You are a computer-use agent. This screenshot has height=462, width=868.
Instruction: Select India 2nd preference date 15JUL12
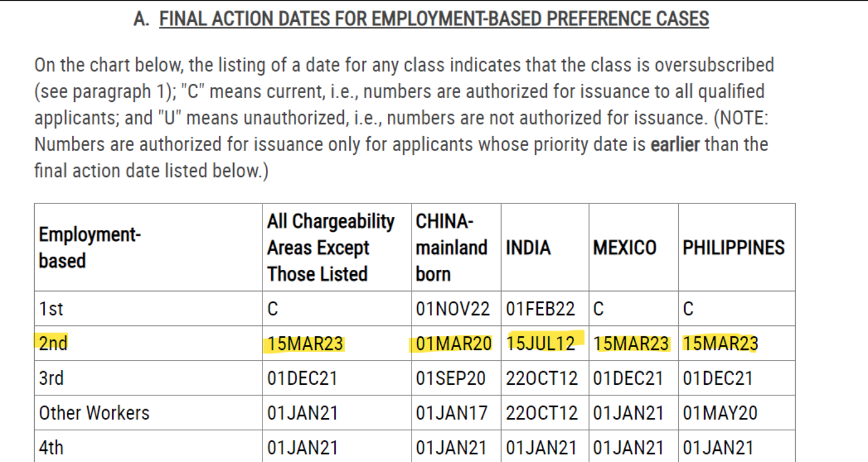(541, 343)
